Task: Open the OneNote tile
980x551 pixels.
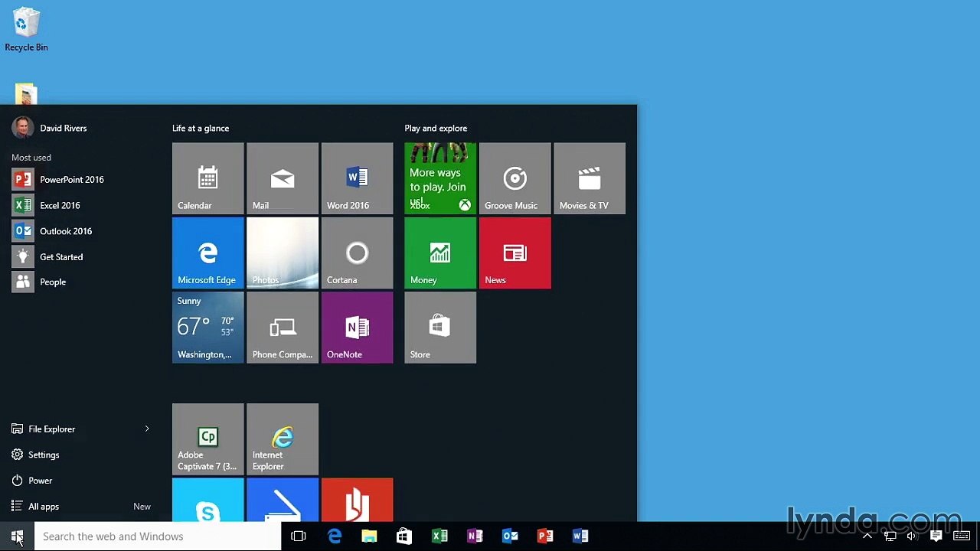Action: pyautogui.click(x=358, y=328)
